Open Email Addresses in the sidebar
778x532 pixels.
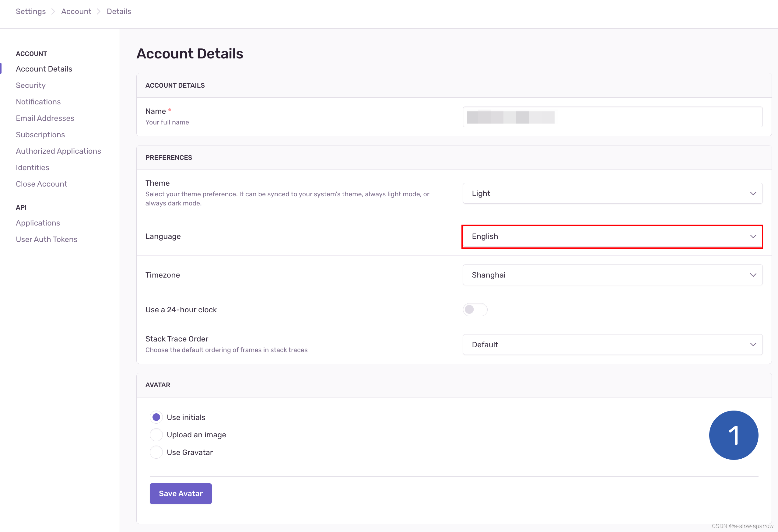pos(45,118)
